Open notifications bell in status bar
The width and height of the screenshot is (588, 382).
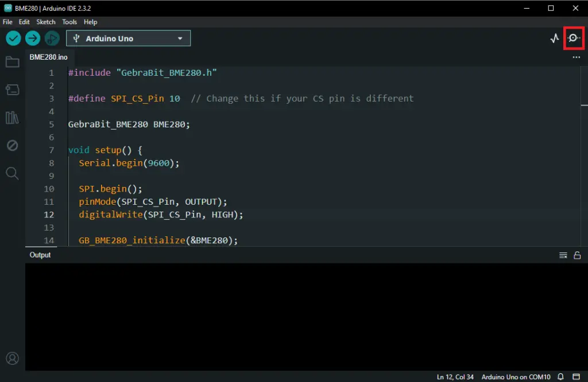coord(560,377)
